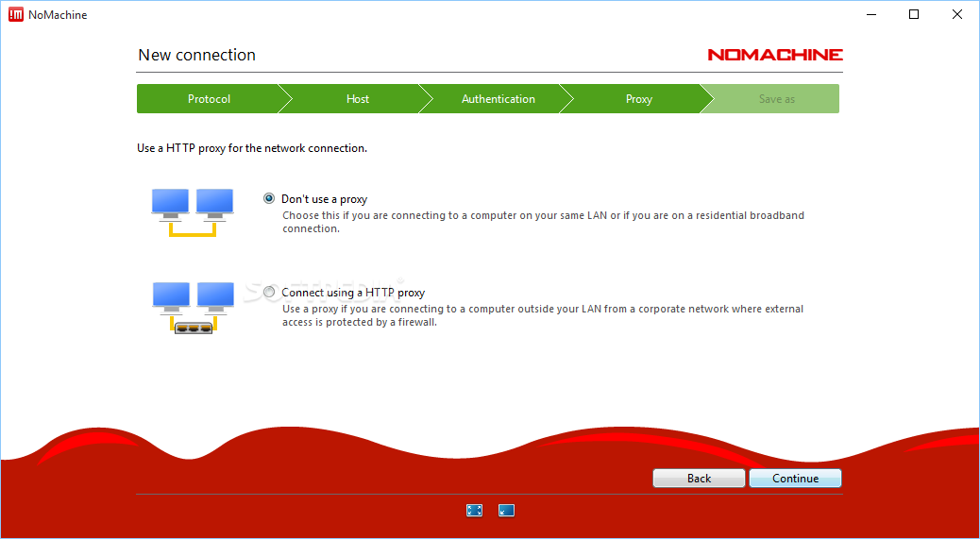Click the "Choose this if you are connecting" description
Screen dimensions: 980x539
tap(543, 222)
